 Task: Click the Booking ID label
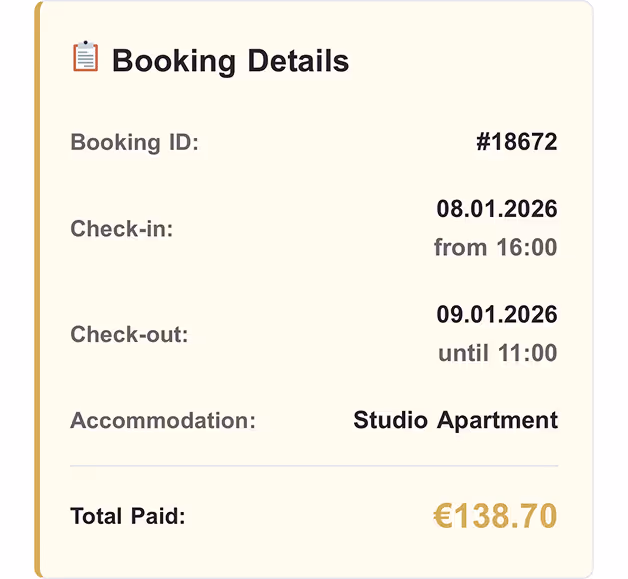(x=135, y=142)
